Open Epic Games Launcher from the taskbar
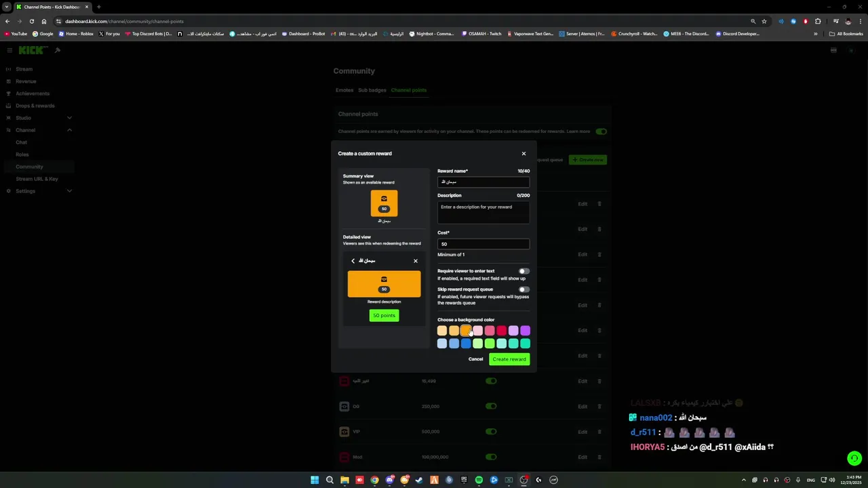This screenshot has height=488, width=868. pos(464,480)
